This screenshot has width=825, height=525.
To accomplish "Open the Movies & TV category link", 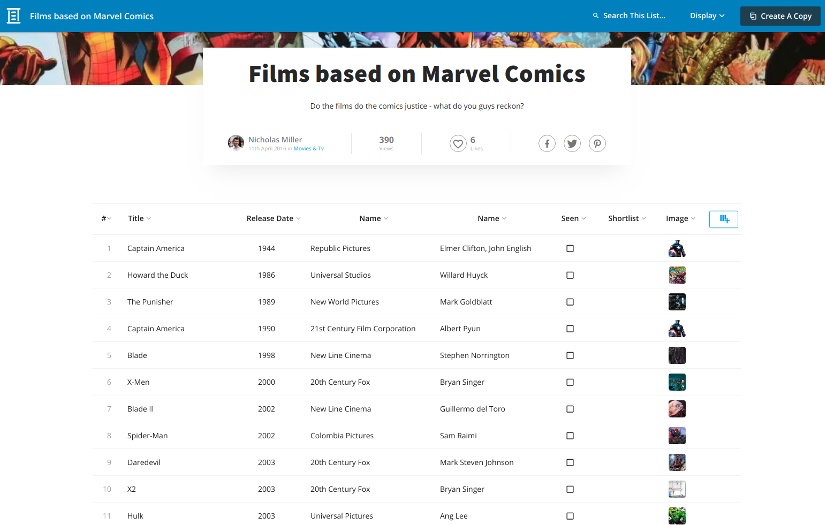I will click(309, 149).
